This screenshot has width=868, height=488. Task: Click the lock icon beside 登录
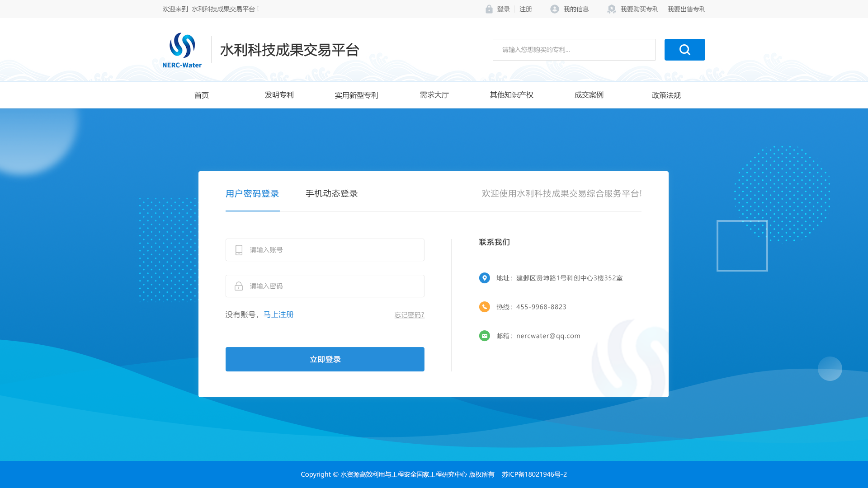[489, 9]
